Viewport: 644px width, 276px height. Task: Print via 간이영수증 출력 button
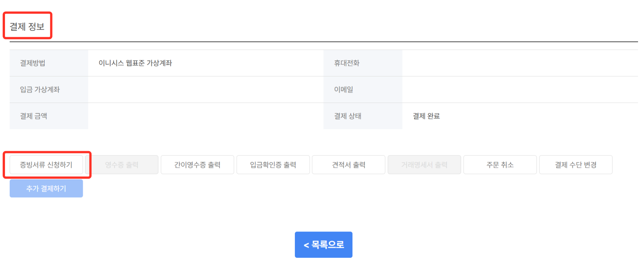pos(197,165)
